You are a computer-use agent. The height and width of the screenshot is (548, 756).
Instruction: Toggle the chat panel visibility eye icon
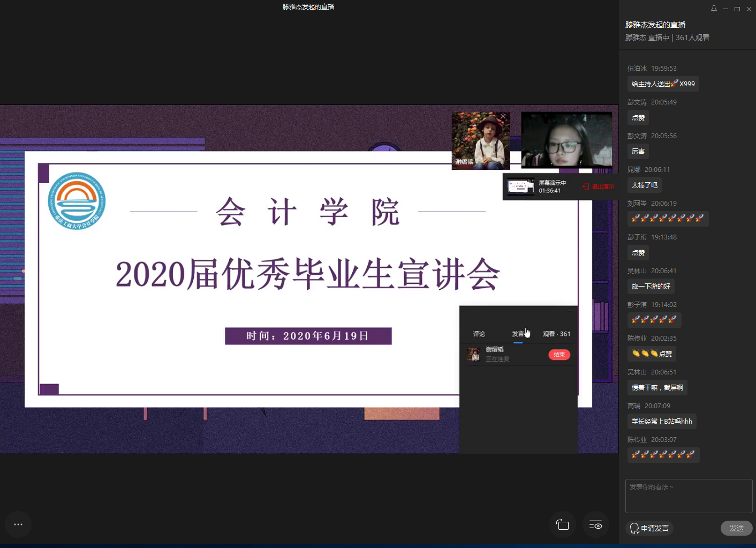click(x=595, y=525)
